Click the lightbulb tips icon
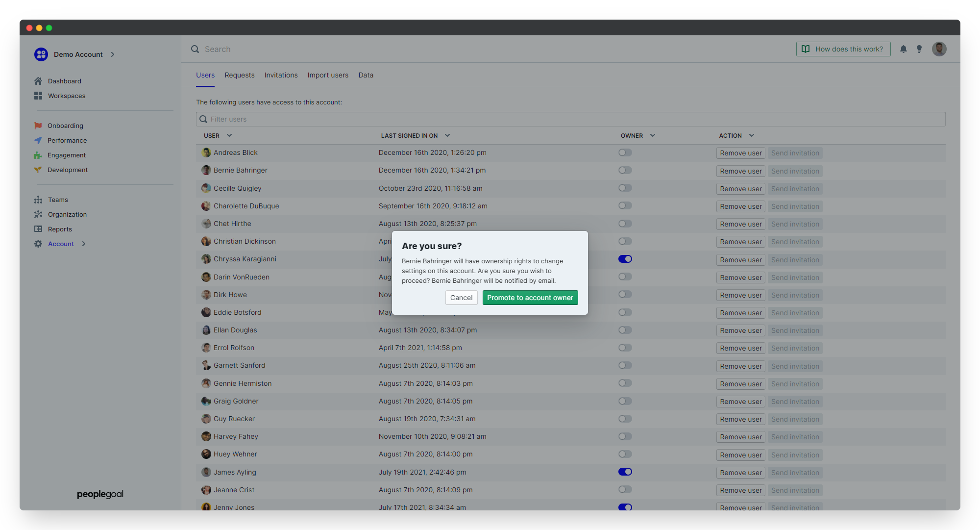The image size is (980, 530). 919,49
